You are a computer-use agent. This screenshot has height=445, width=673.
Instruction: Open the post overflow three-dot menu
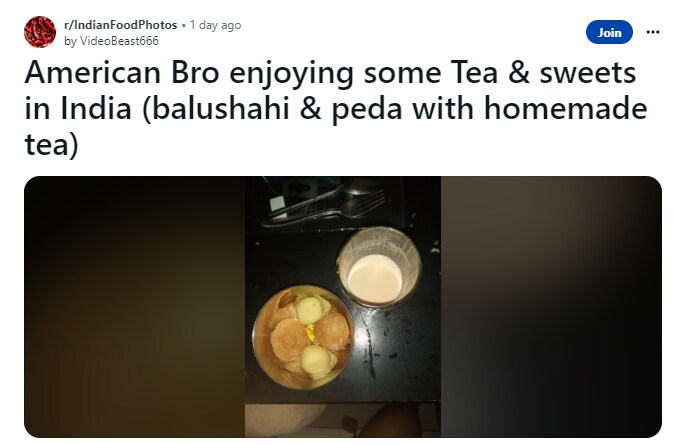tap(652, 32)
